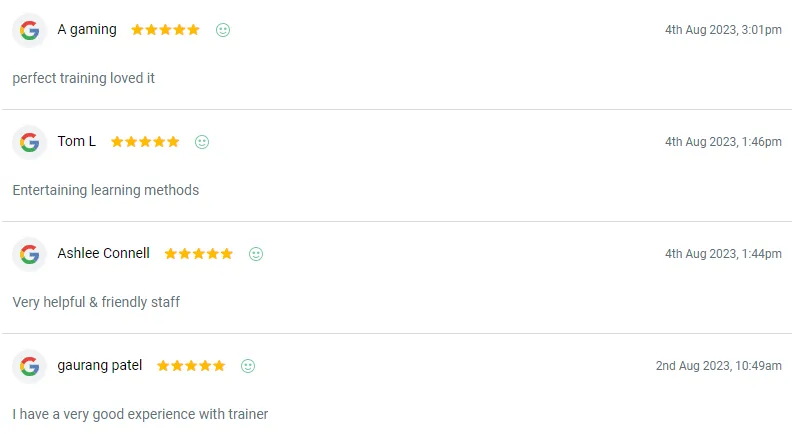Click the smiley icon on gaurang patel's review
The height and width of the screenshot is (434, 797).
pyautogui.click(x=248, y=366)
